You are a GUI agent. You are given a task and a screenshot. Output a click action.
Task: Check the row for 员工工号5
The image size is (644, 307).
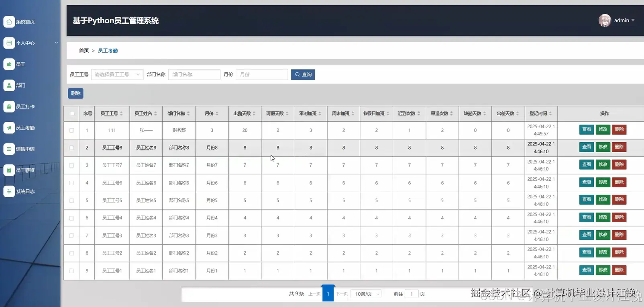pos(71,200)
